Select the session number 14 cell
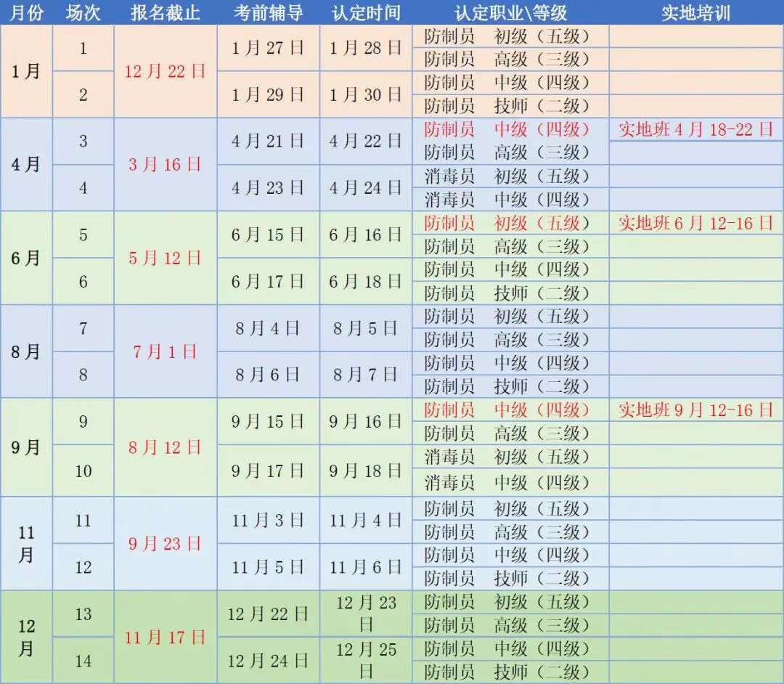 pyautogui.click(x=83, y=661)
